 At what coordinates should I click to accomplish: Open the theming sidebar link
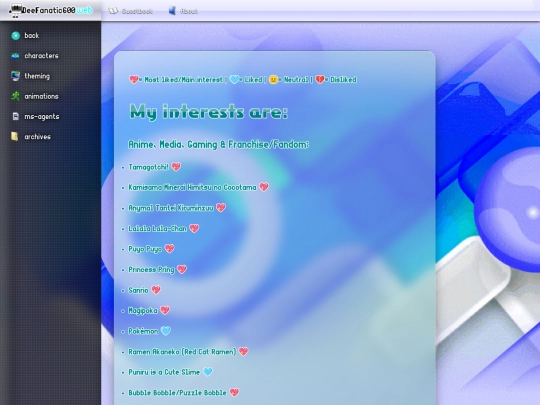pos(37,76)
